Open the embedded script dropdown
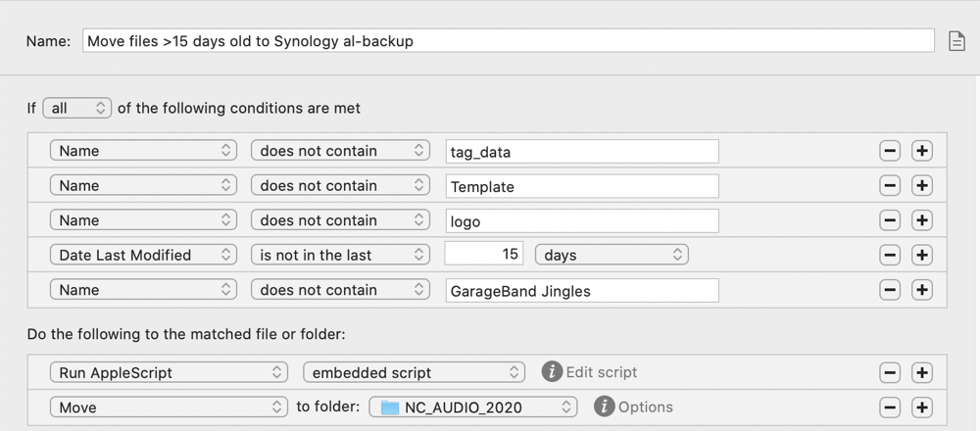The width and height of the screenshot is (980, 431). 414,372
